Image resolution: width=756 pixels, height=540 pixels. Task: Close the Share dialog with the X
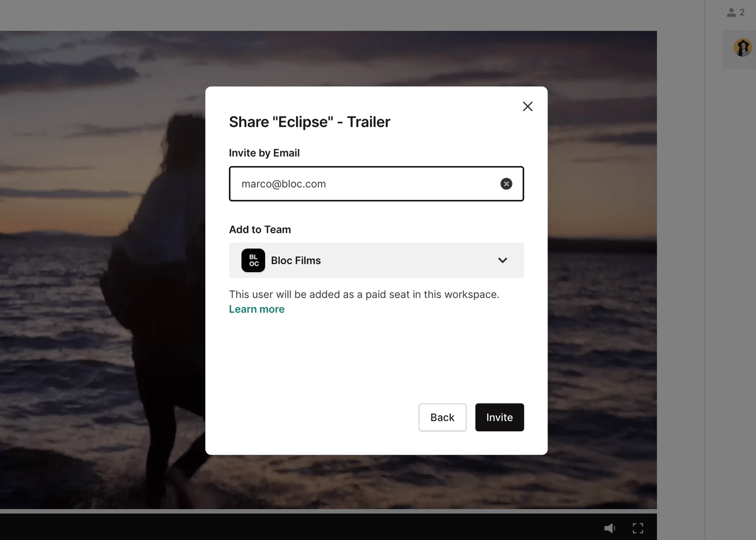pos(528,106)
